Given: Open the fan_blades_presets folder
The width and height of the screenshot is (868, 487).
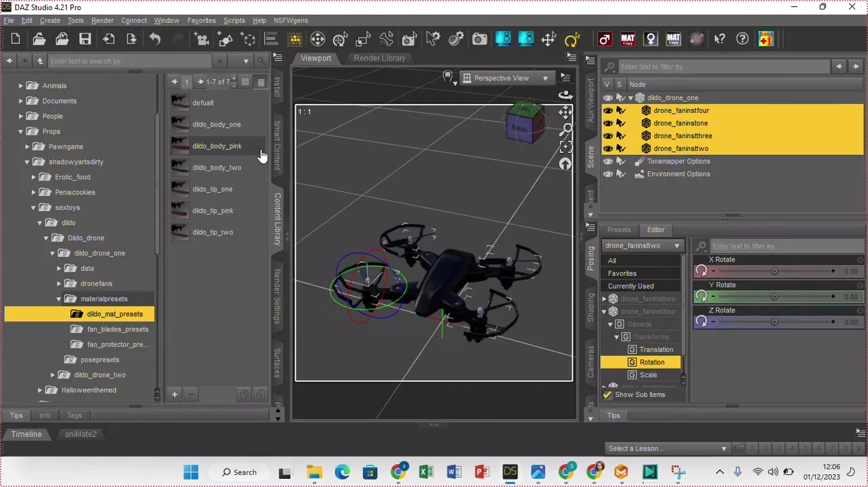Looking at the screenshot, I should pos(117,329).
